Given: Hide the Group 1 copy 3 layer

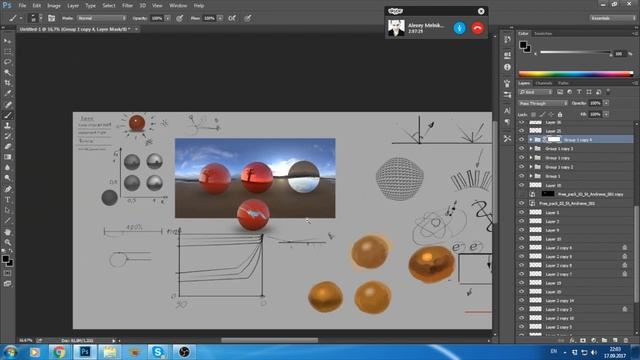Looking at the screenshot, I should (522, 149).
